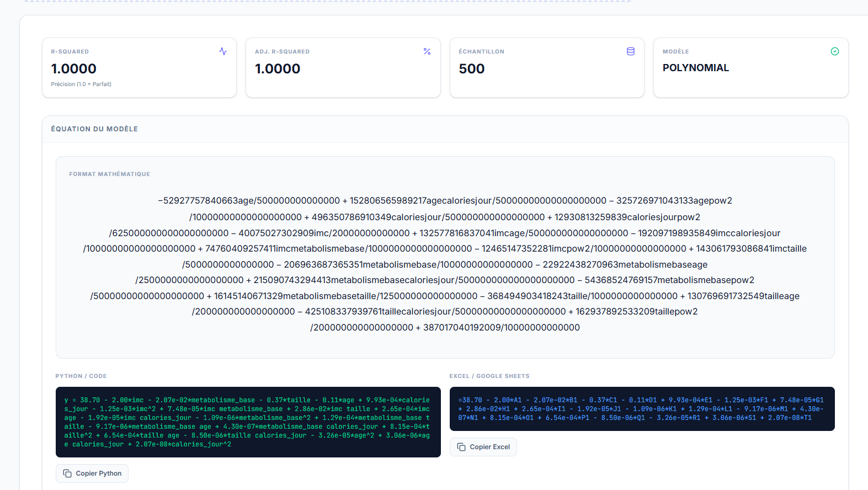Click the Excel / Google Sheets heading
This screenshot has height=490, width=868.
pyautogui.click(x=489, y=376)
